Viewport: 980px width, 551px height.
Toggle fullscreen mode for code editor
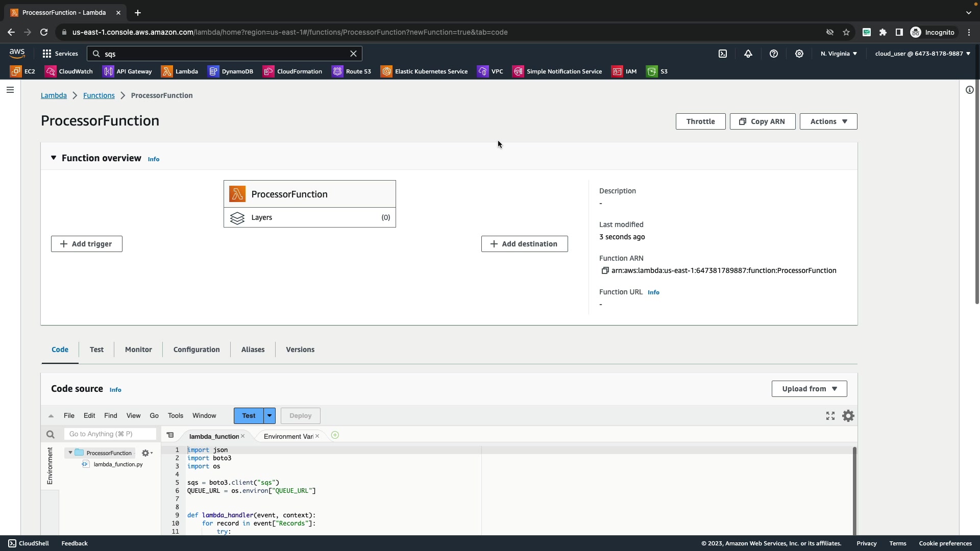coord(830,416)
